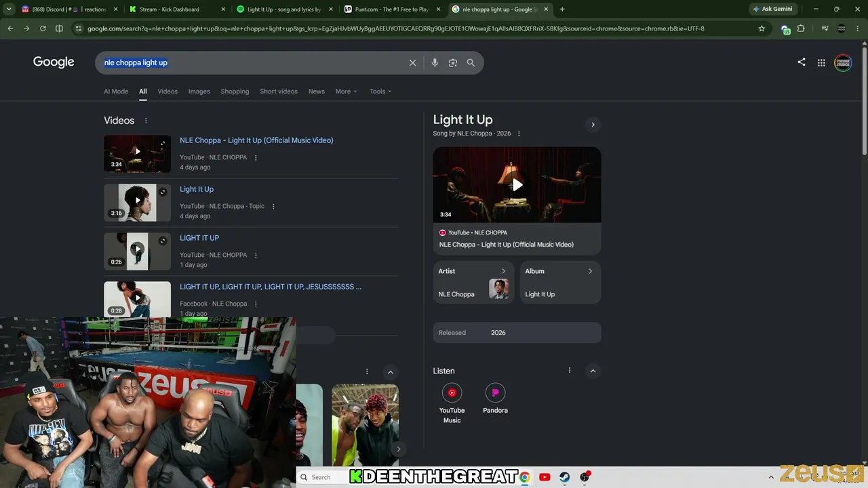Image resolution: width=868 pixels, height=488 pixels.
Task: Go to the Google homepage logo
Action: 54,62
